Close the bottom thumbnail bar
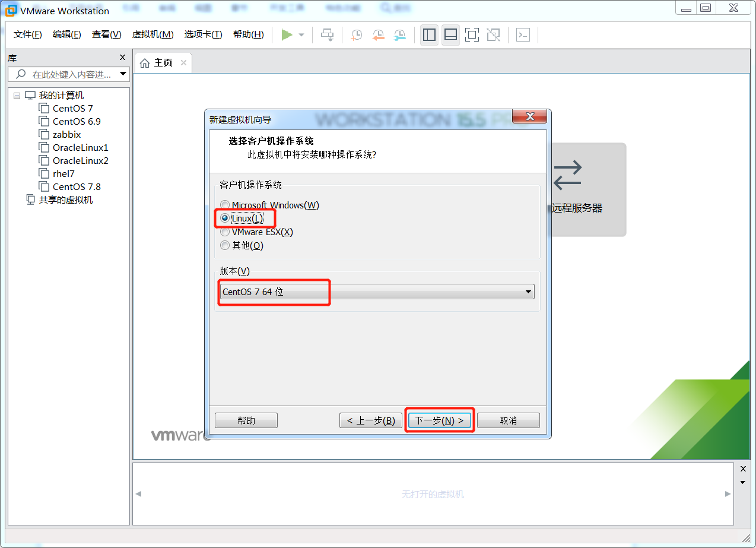 tap(743, 469)
